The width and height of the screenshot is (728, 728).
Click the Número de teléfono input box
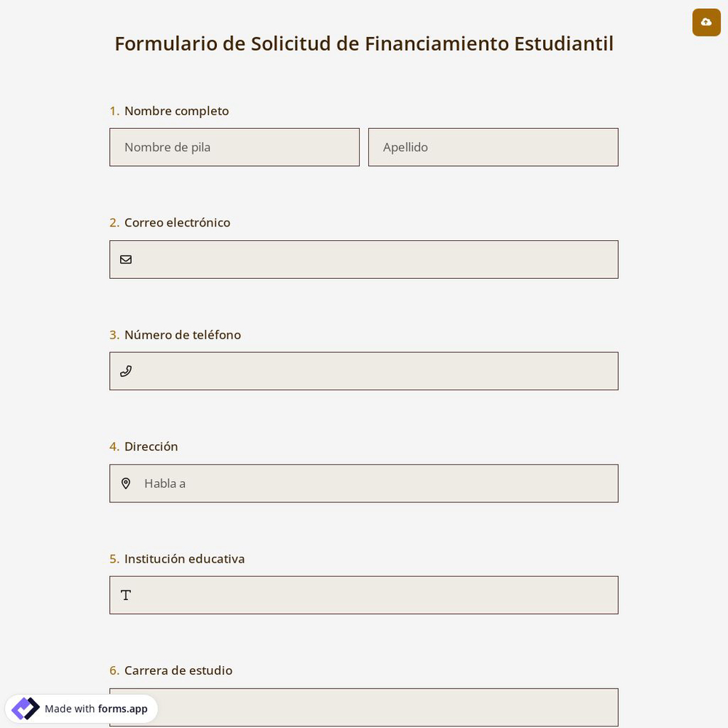coord(364,371)
